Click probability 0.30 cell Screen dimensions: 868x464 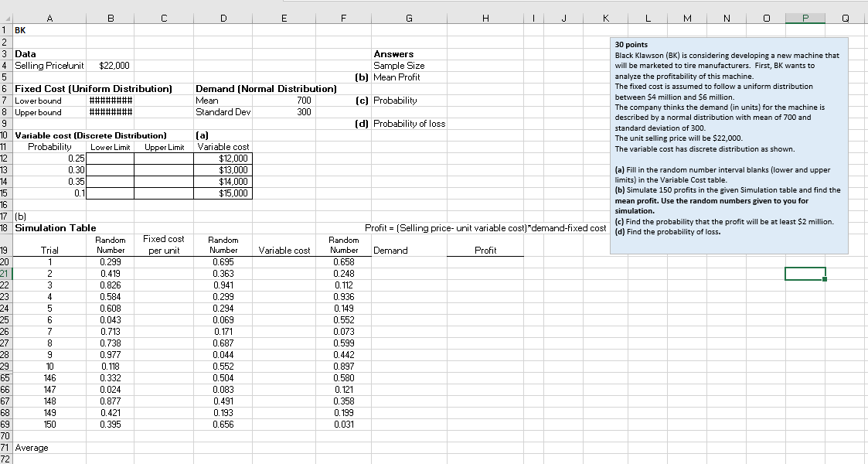tap(49, 170)
